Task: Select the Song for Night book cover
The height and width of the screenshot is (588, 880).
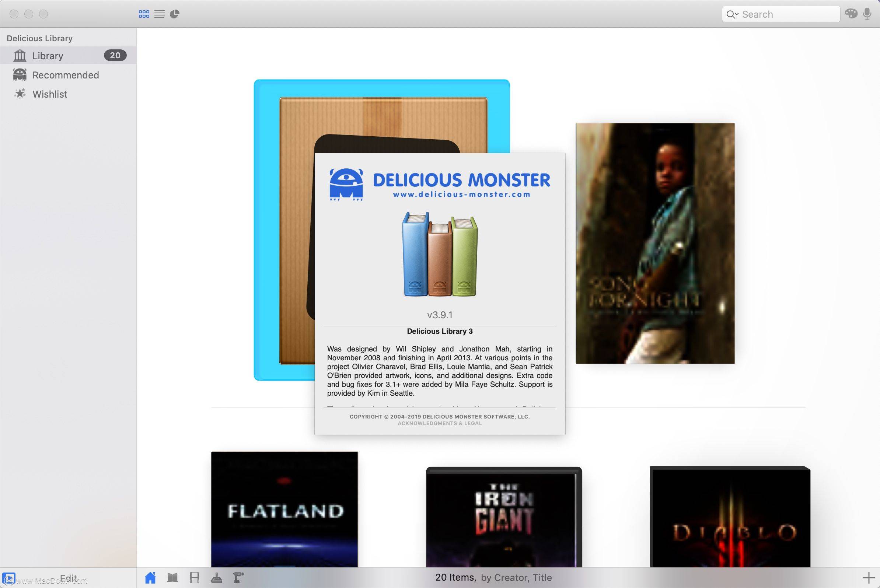Action: point(655,244)
